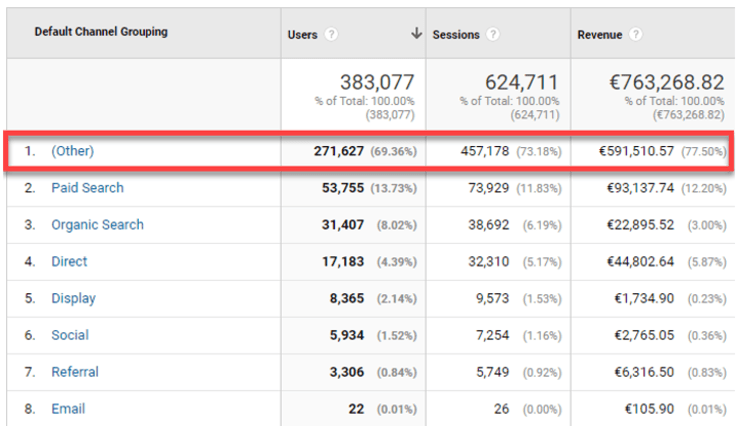Select the 73.18% sessions percentage

[539, 152]
